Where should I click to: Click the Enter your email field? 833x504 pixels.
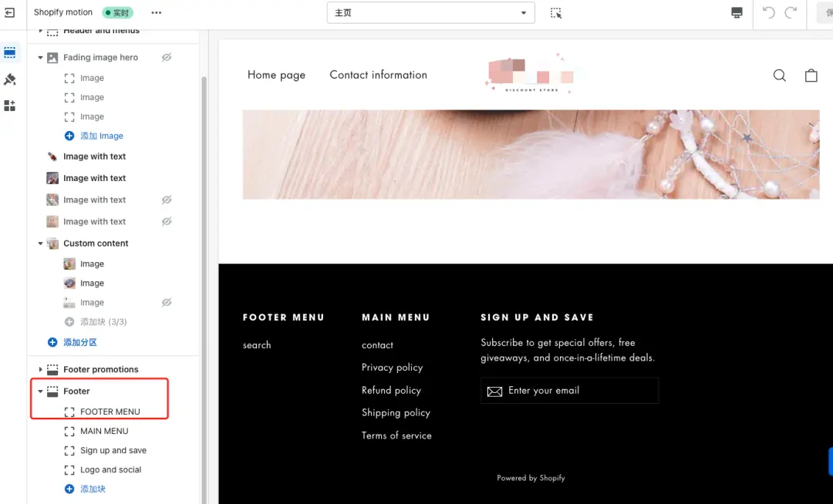click(569, 391)
